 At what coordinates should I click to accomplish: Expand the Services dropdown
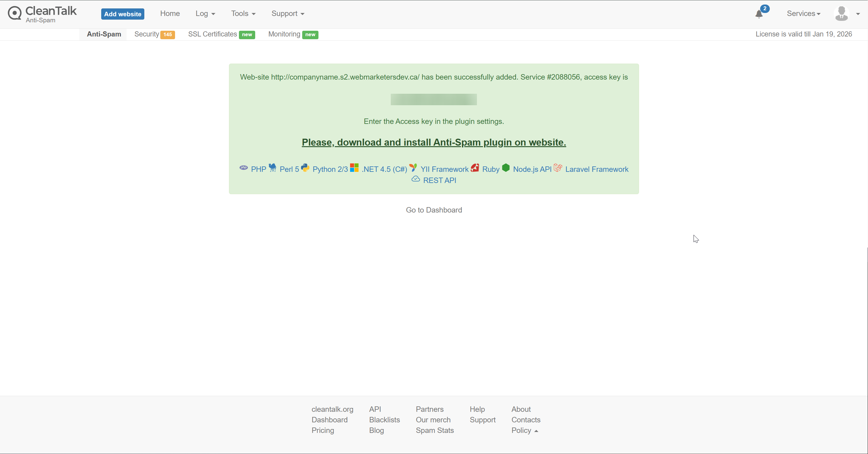803,14
